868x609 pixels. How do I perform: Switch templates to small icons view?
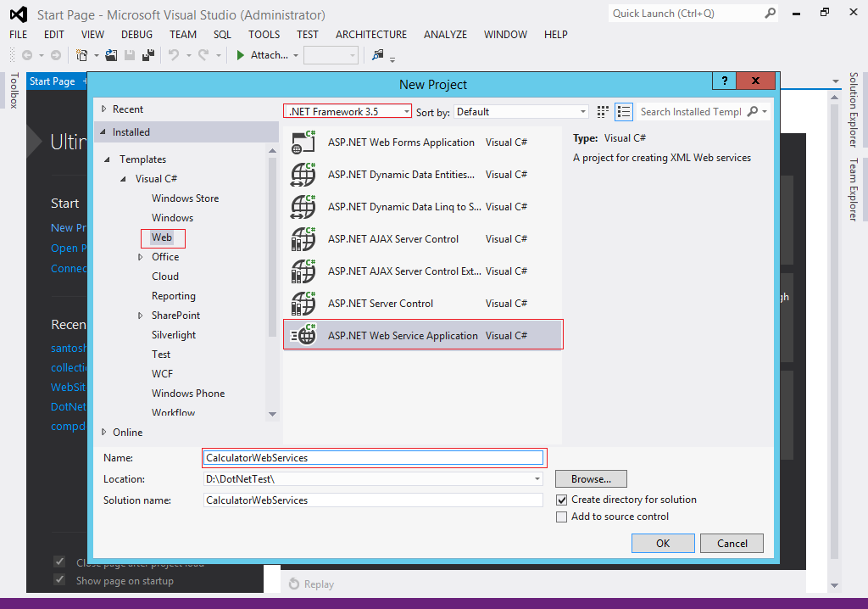603,112
